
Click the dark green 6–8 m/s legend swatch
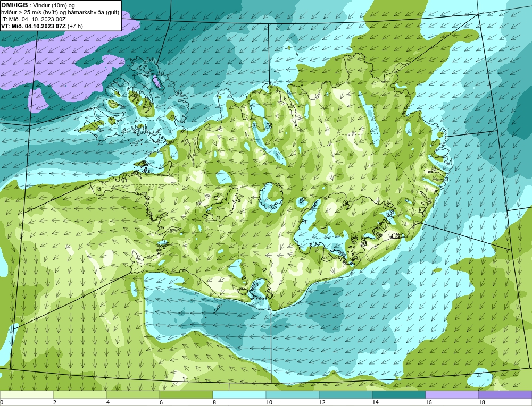[x=186, y=394]
